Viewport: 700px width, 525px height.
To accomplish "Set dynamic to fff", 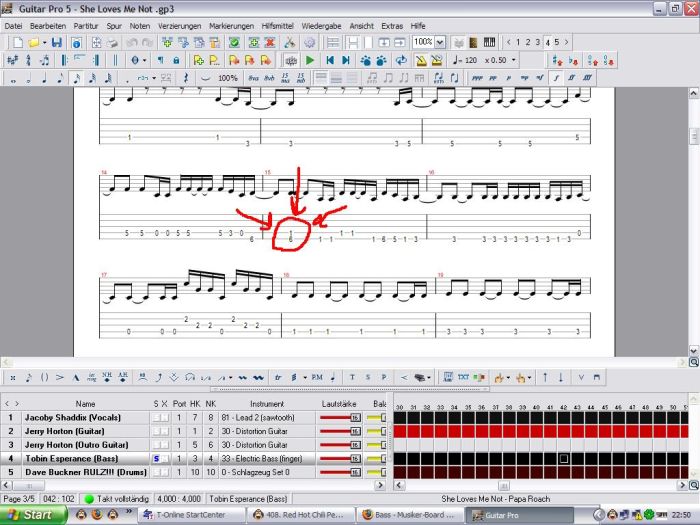I will coord(587,79).
